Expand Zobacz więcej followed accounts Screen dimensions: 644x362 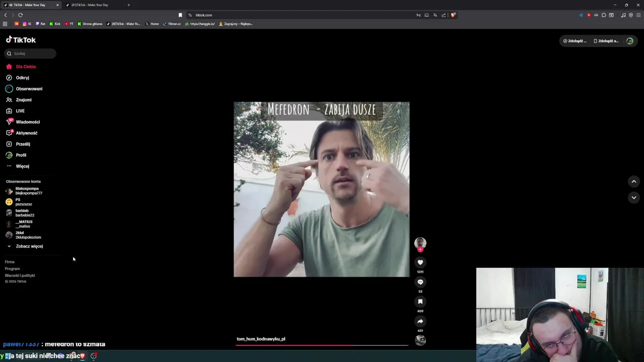[25, 246]
